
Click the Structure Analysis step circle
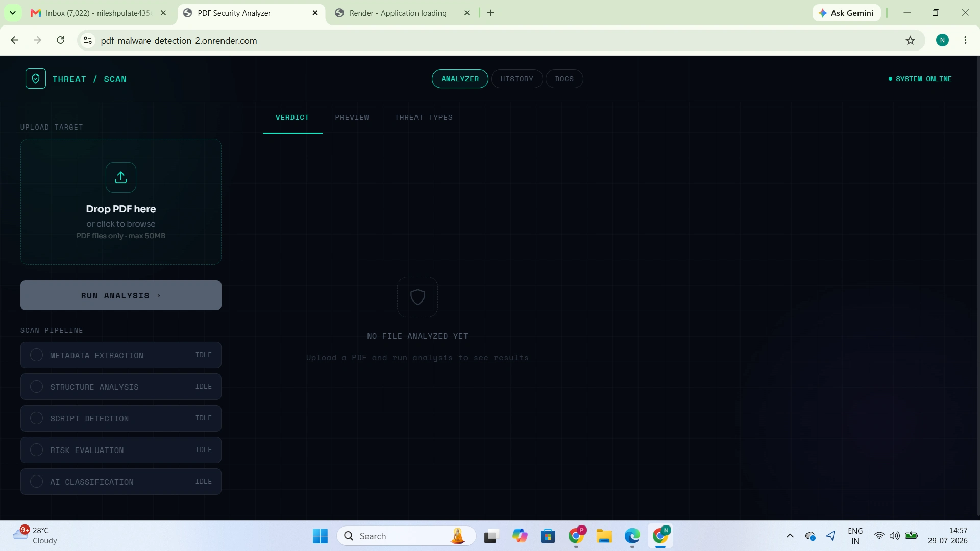[x=36, y=387]
